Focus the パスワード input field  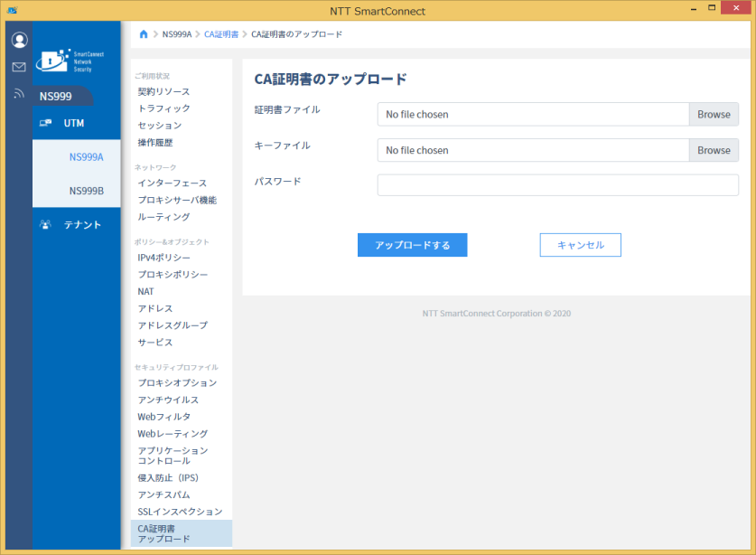(558, 184)
